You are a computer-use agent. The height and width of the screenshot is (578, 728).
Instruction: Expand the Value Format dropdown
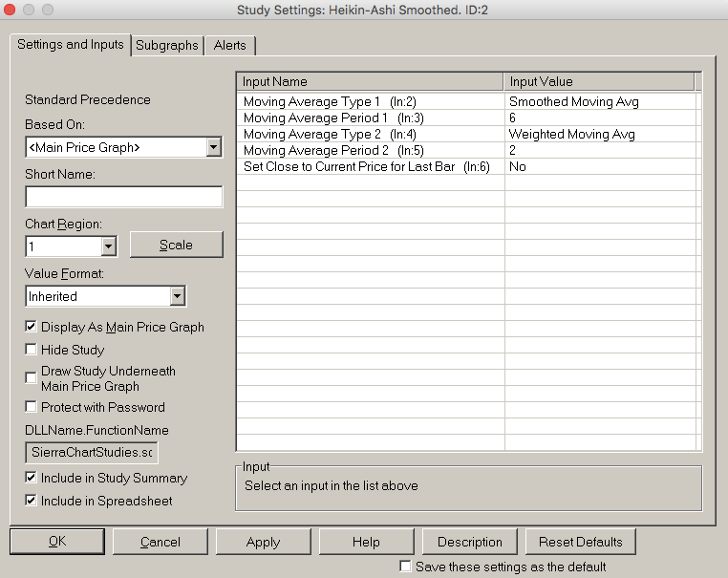pyautogui.click(x=177, y=296)
